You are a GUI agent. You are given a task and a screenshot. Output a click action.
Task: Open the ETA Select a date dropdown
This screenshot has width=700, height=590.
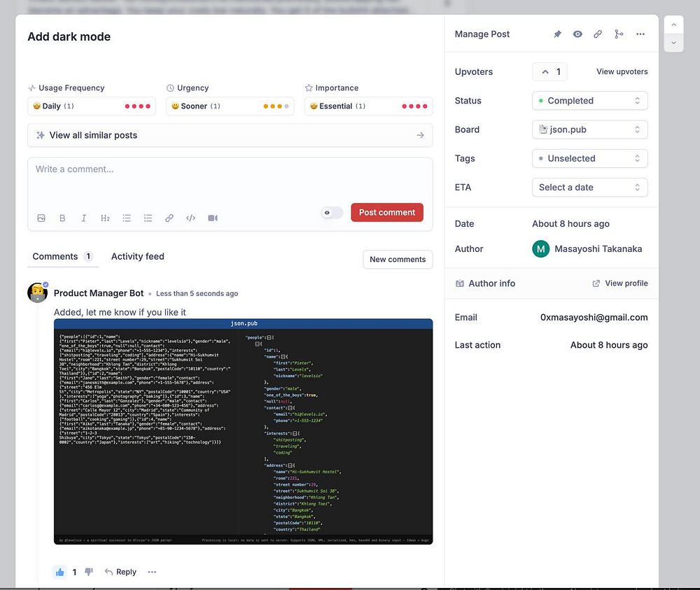[x=589, y=188]
